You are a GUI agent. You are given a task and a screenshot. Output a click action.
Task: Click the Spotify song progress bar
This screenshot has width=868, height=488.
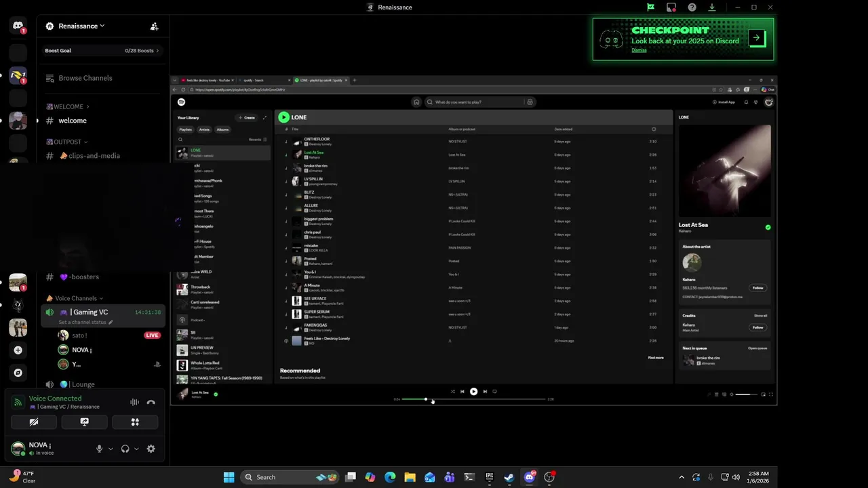pos(473,399)
